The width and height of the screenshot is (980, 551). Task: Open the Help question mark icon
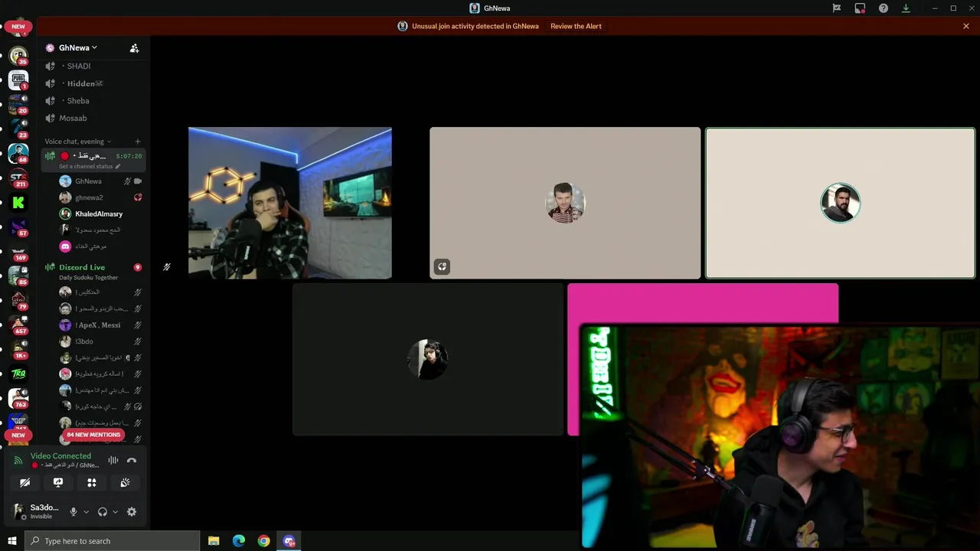pyautogui.click(x=884, y=8)
